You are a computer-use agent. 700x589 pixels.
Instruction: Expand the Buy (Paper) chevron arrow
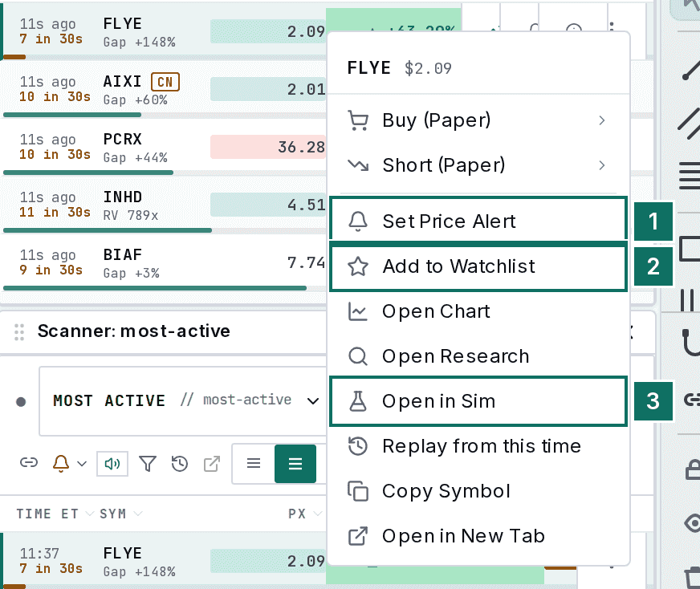coord(602,120)
